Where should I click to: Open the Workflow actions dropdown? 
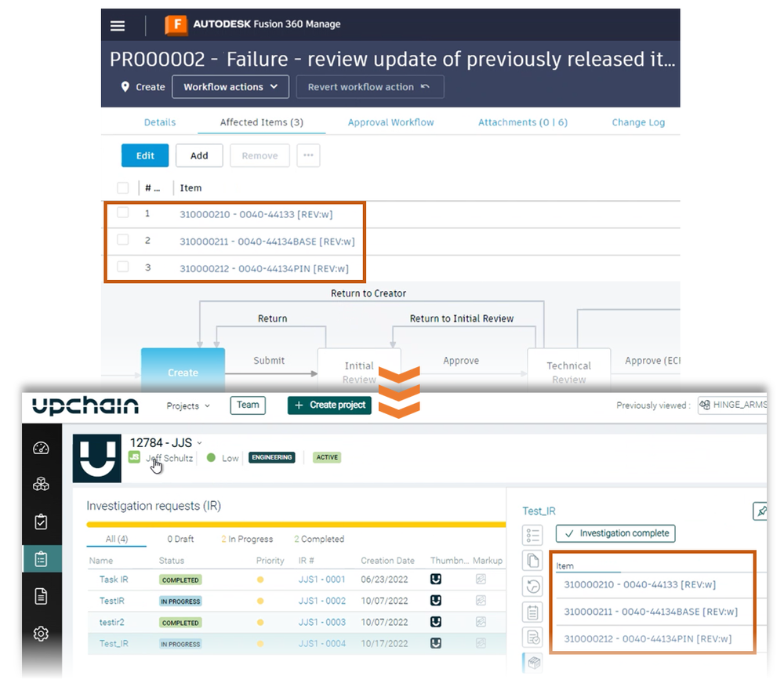coord(230,87)
